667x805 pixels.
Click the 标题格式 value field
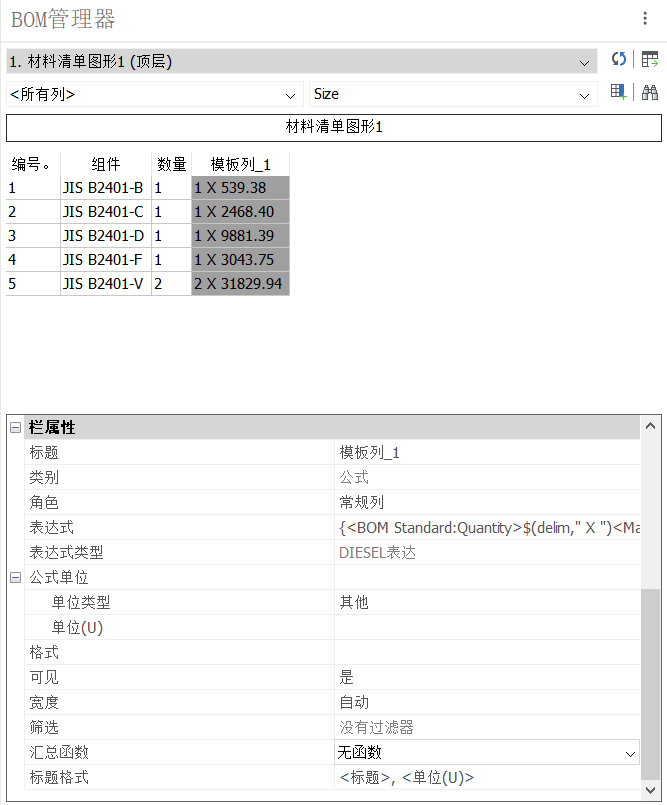pos(487,778)
